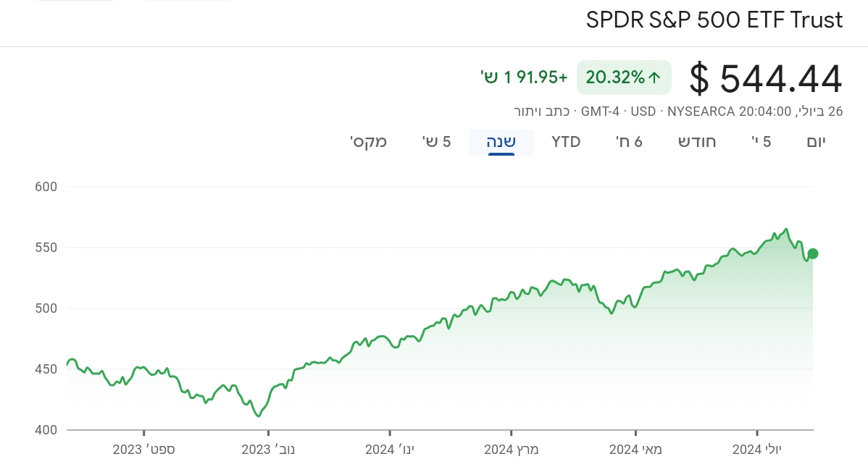Click the +191.95 yearly change text
The image size is (868, 467).
click(x=524, y=77)
